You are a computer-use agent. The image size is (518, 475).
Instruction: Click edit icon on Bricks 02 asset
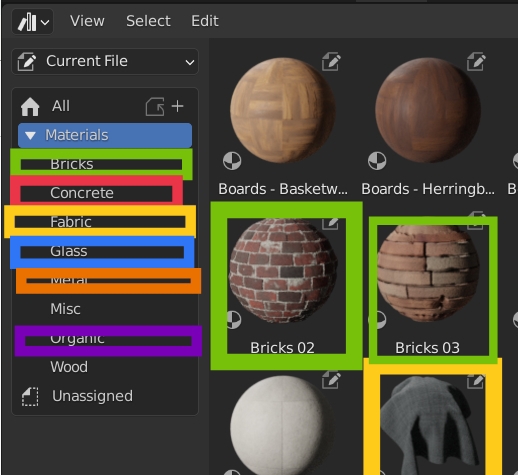(331, 223)
